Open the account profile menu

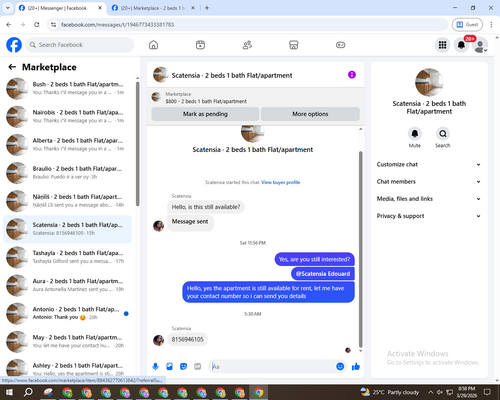[x=480, y=45]
